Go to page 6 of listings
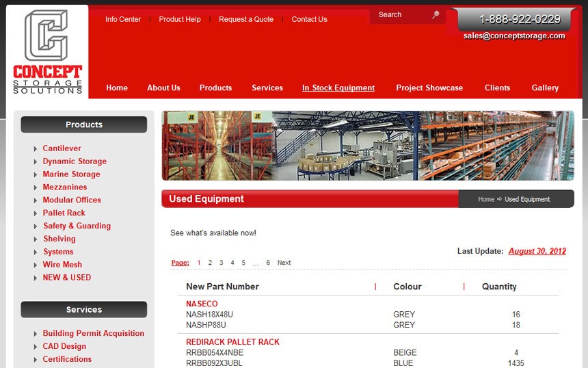The height and width of the screenshot is (368, 588). pyautogui.click(x=268, y=263)
